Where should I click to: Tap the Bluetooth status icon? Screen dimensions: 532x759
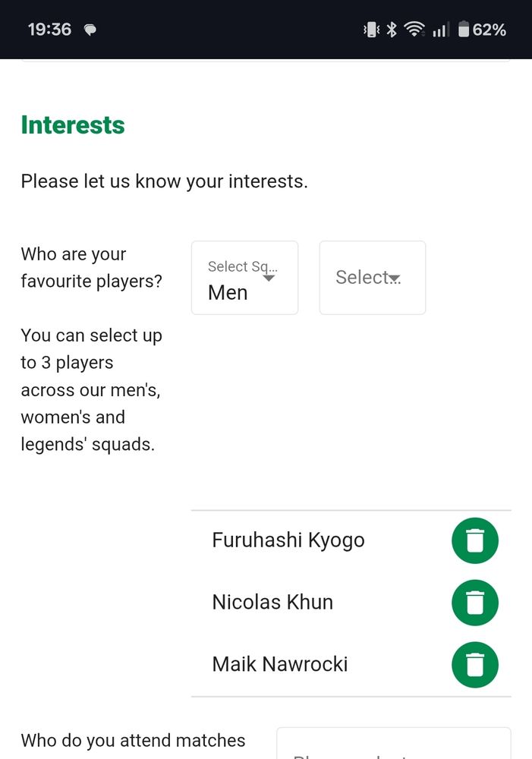click(392, 30)
